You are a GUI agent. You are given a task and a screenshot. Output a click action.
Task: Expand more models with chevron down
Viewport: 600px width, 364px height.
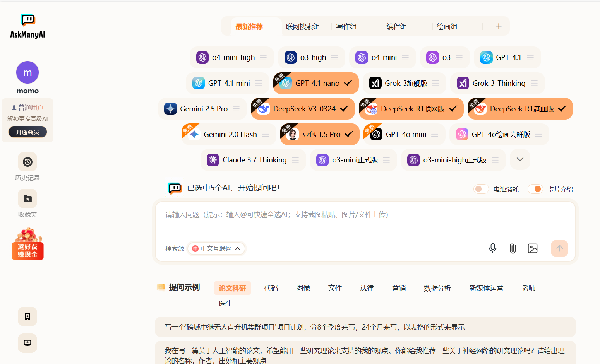click(x=520, y=159)
